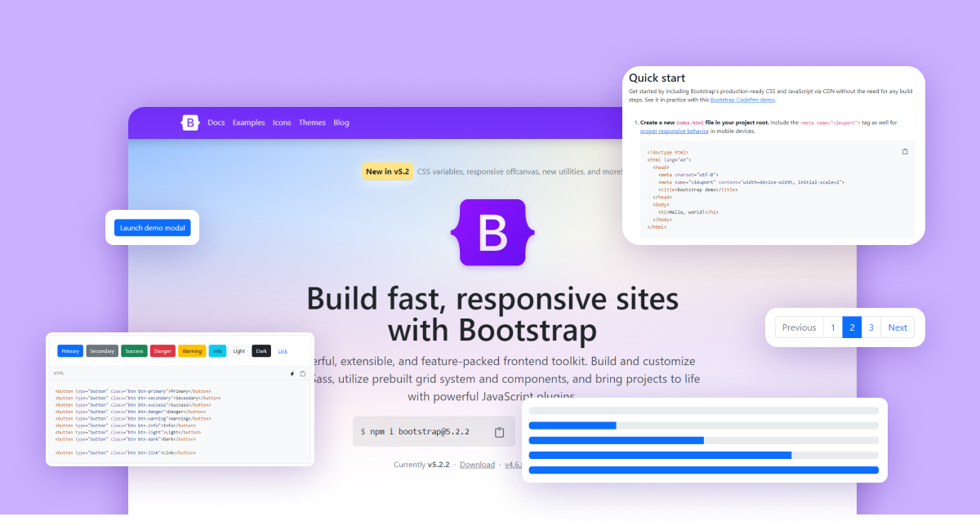
Task: Click the Dark button
Action: pyautogui.click(x=261, y=350)
